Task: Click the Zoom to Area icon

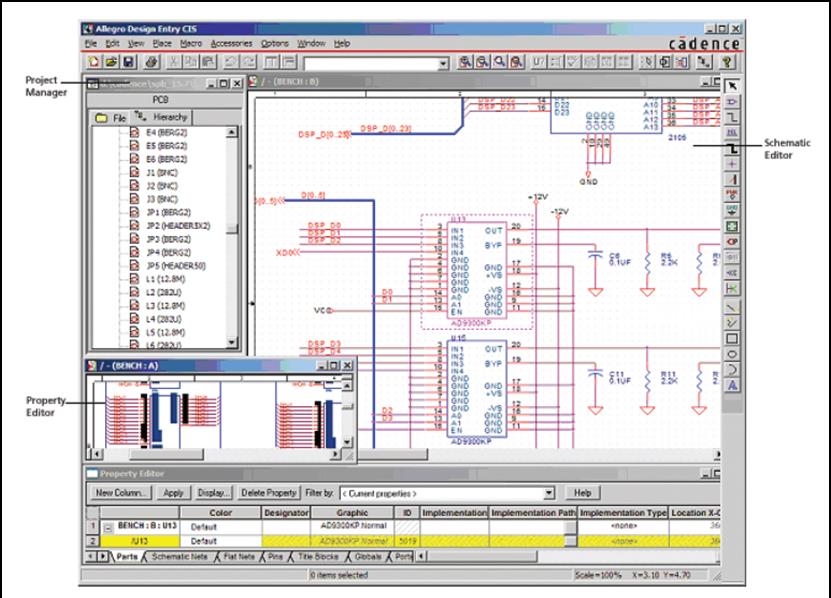Action: point(499,62)
